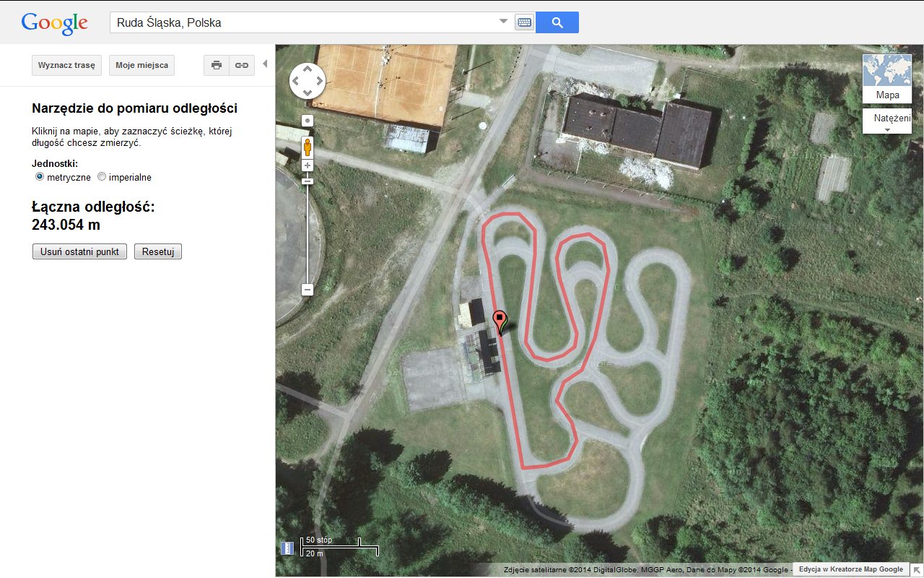Open the Moje miejsca tab

coord(142,65)
